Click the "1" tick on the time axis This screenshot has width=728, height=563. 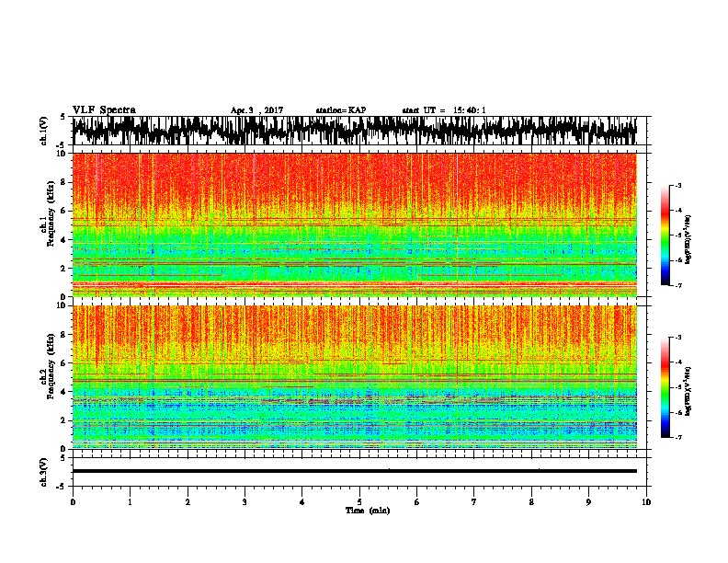point(130,502)
